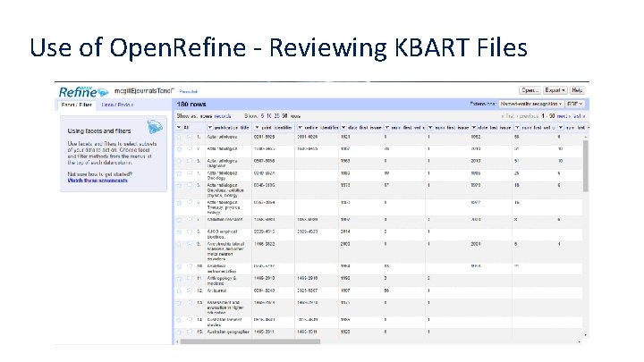The height and width of the screenshot is (362, 644).
Task: Click project name mcgillEjournalsTandf
Action: (x=144, y=91)
